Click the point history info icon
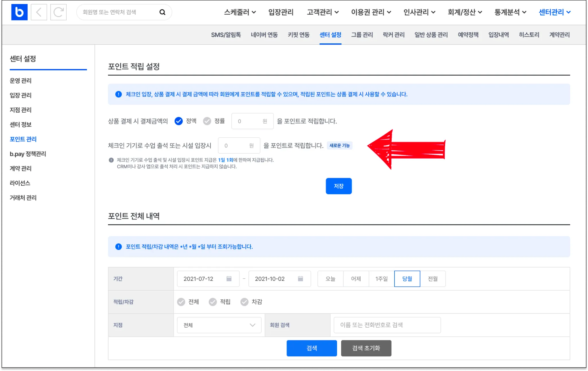Screen dimensions: 588x371 coord(118,247)
